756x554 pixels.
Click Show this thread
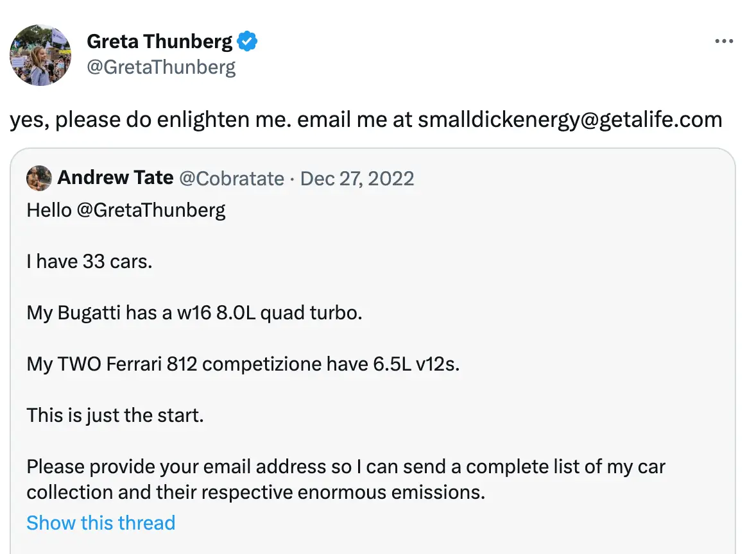tap(101, 523)
